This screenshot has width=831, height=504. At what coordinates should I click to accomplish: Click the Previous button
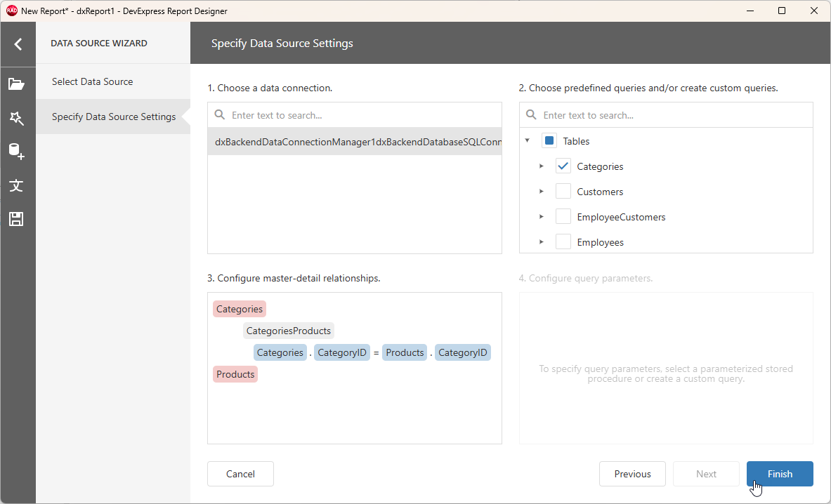coord(632,474)
